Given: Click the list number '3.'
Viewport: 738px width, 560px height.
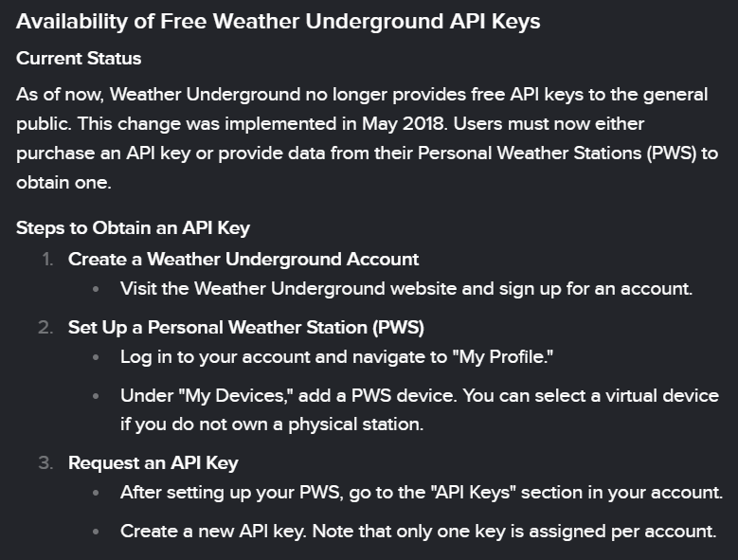Looking at the screenshot, I should 45,463.
